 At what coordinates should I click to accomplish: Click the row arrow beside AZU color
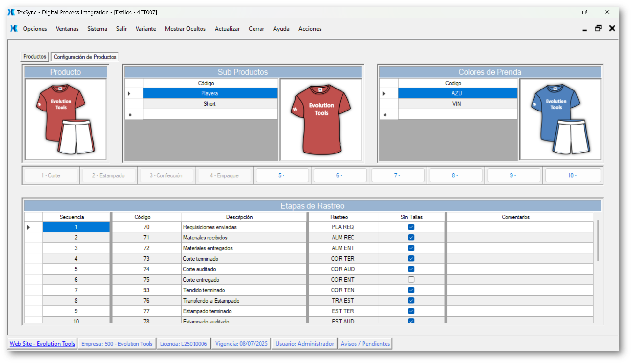384,94
